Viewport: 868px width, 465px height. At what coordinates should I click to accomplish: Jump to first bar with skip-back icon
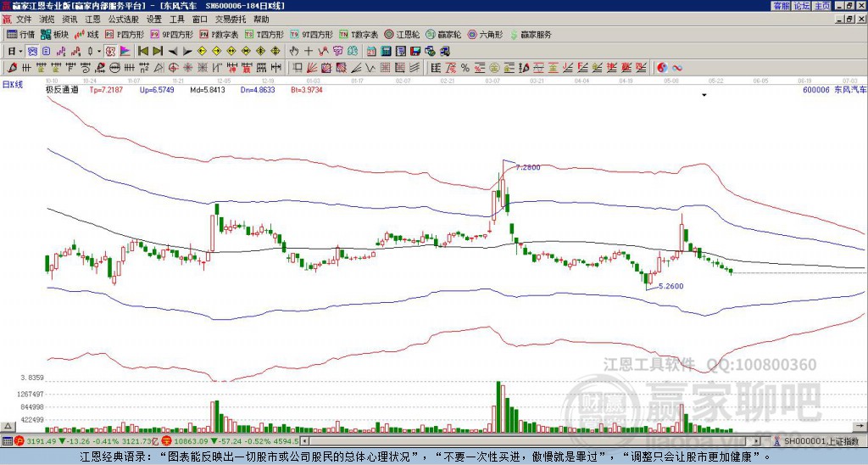coord(143,52)
